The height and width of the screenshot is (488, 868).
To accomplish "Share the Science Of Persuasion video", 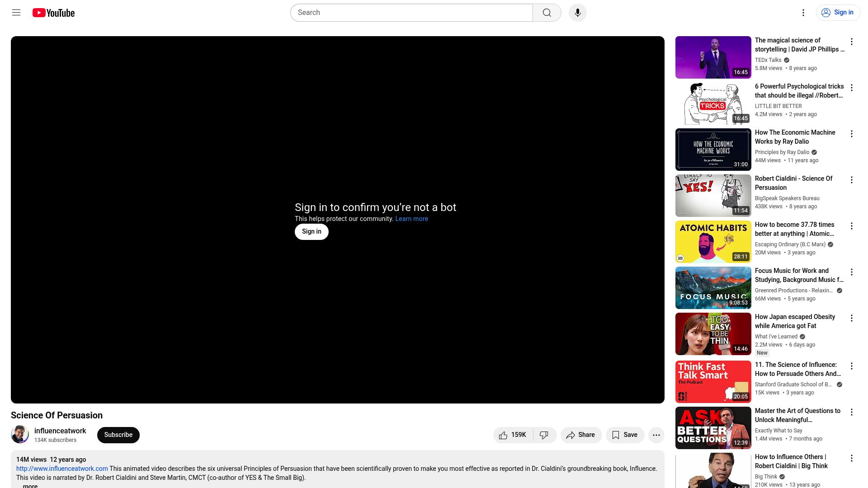I will point(581,435).
